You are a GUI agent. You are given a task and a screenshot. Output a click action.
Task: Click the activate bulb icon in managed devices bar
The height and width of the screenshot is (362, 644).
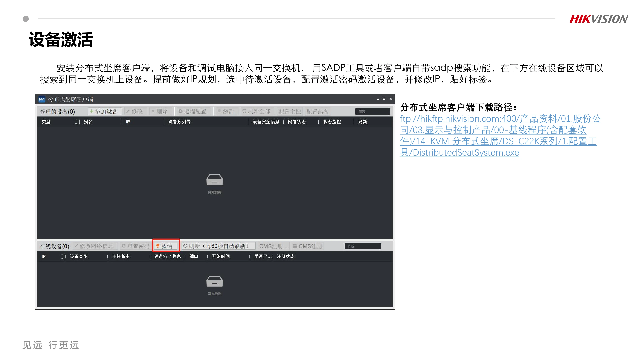(219, 111)
